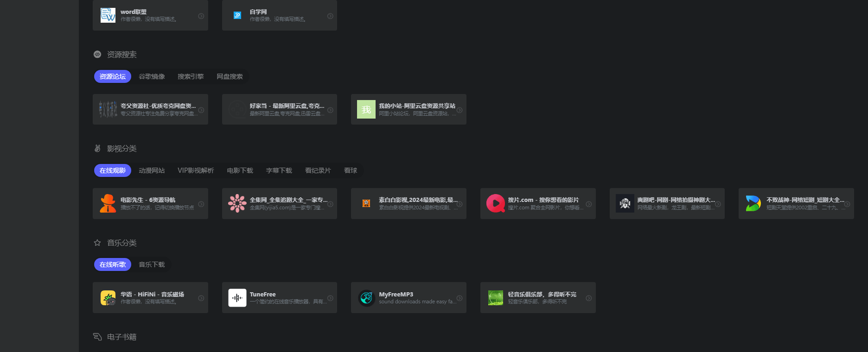Switch to the 谷歌镜像 tab
Viewport: 868px width, 352px height.
click(x=152, y=76)
